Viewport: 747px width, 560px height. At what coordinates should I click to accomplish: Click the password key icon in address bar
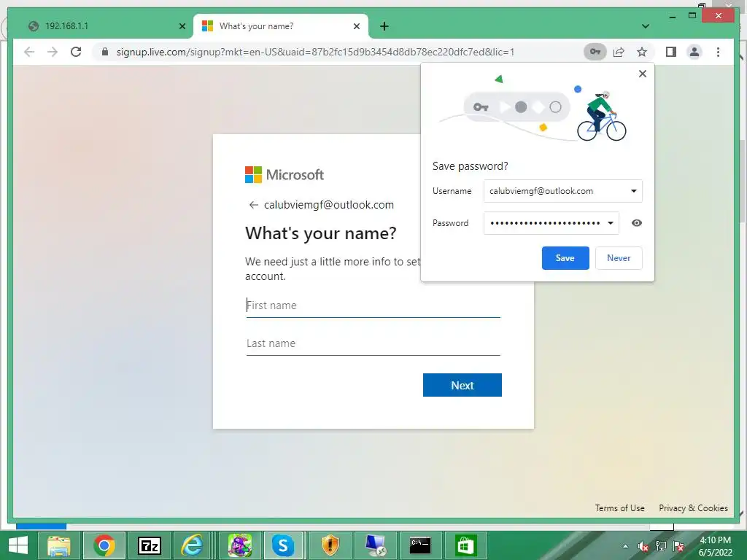[595, 52]
